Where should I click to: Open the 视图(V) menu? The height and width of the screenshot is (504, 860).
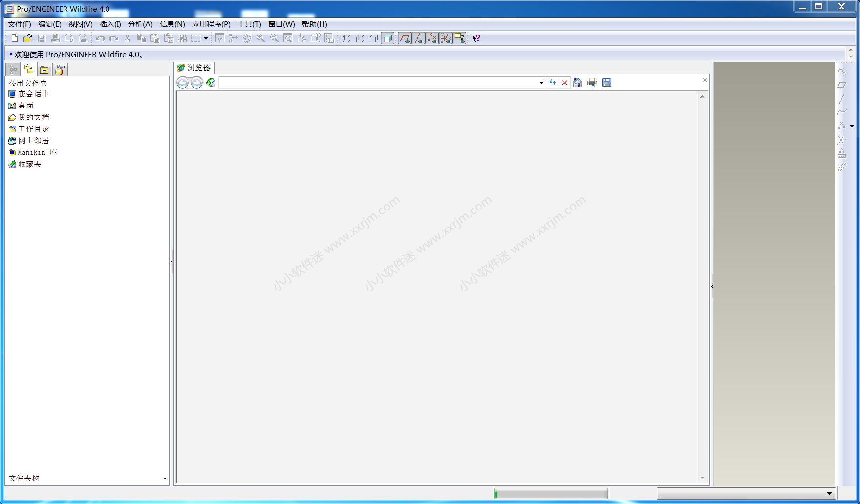pyautogui.click(x=81, y=24)
